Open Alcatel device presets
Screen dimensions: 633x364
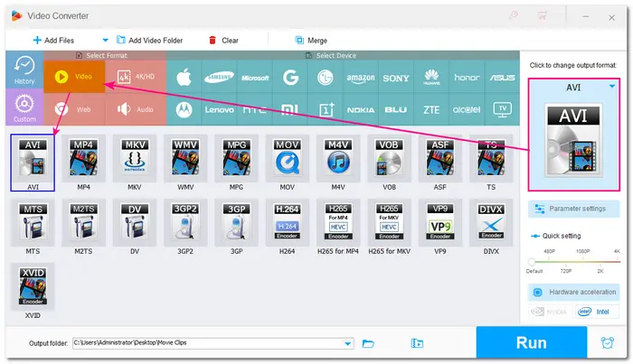coord(467,109)
